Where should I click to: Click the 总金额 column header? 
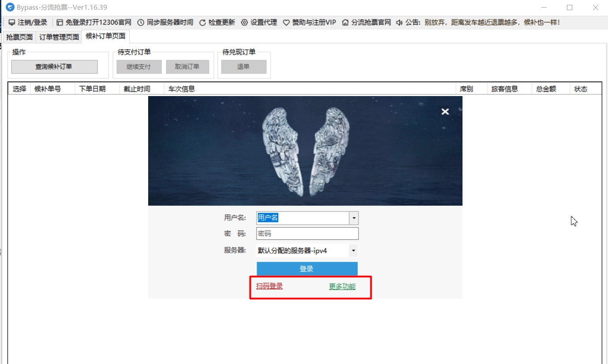tap(551, 89)
